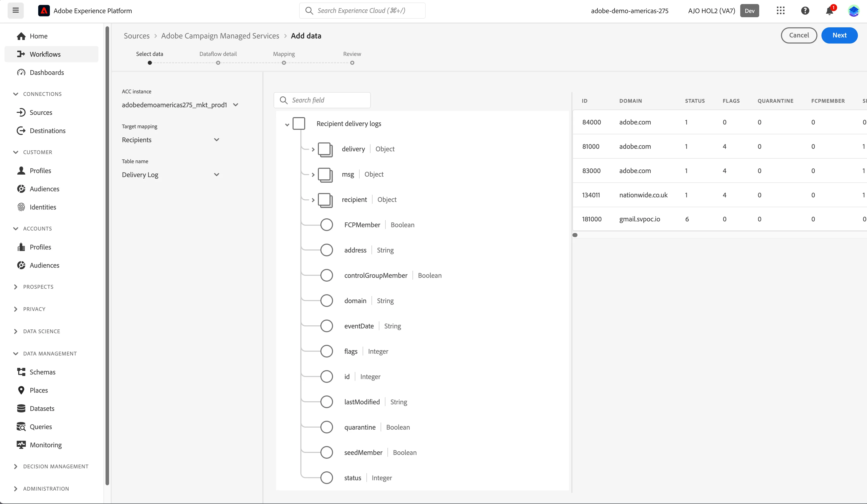Open the notifications bell icon
867x504 pixels.
click(x=830, y=11)
